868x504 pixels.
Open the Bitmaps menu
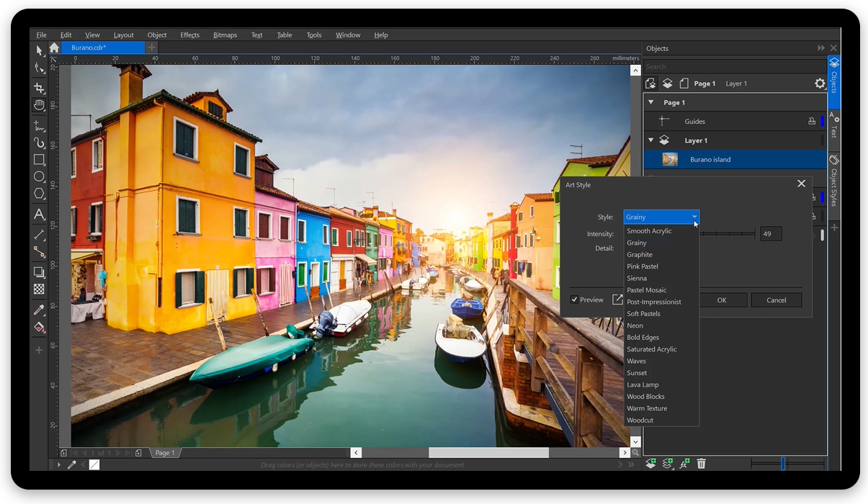[x=225, y=35]
